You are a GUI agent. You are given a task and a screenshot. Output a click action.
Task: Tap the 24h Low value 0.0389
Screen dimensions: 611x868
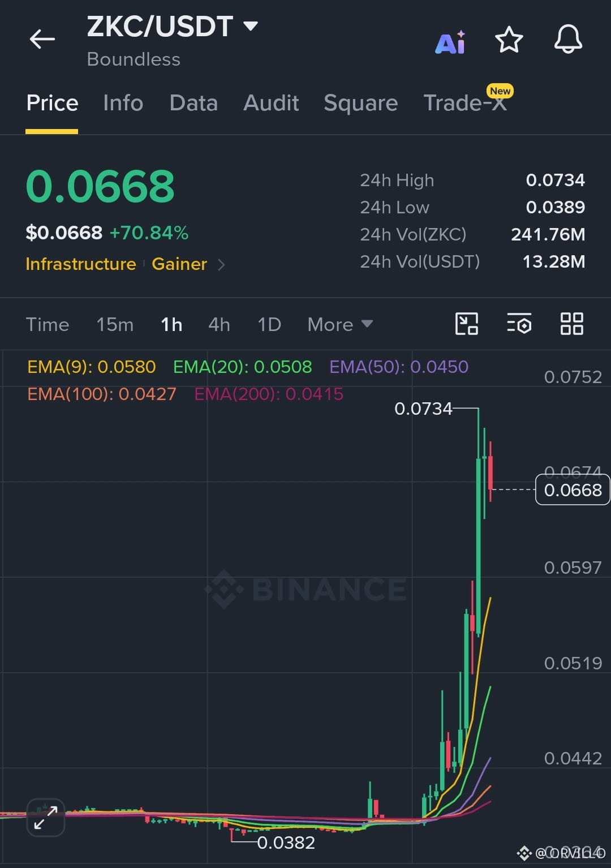click(x=555, y=207)
